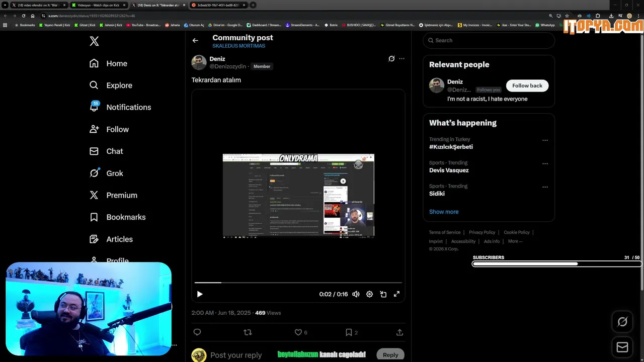Open the WhatsApp bookmark
This screenshot has height=362, width=644.
coord(545,25)
